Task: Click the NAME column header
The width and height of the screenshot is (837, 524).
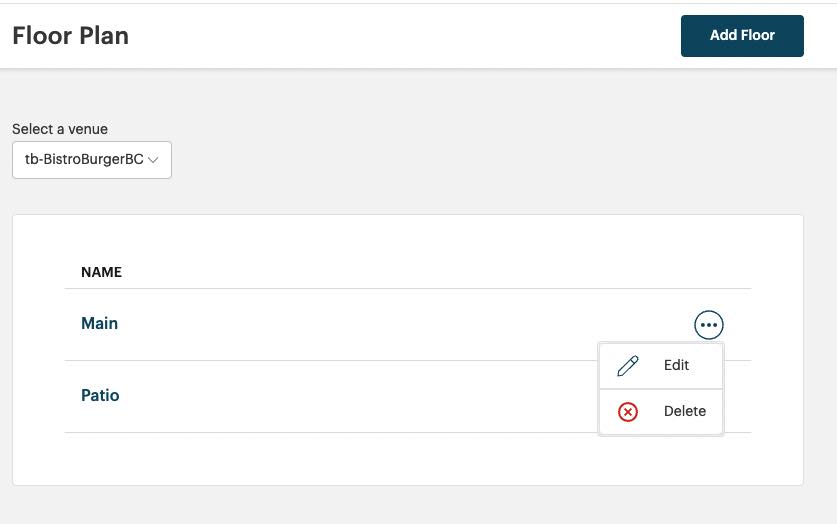Action: pos(101,272)
